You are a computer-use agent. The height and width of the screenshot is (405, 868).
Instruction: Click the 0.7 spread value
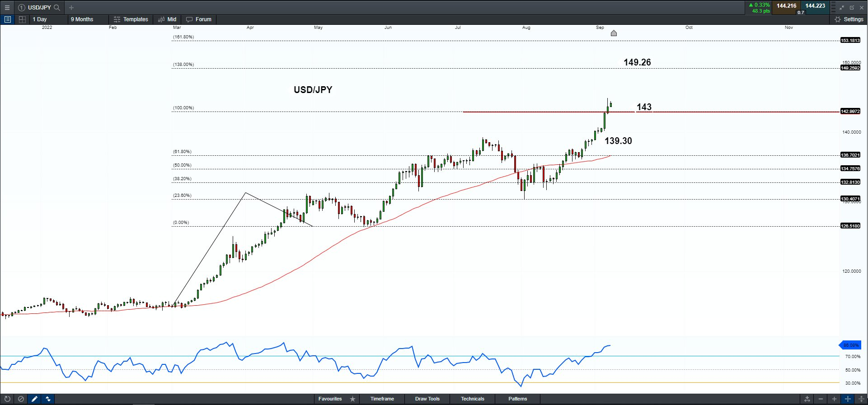(x=801, y=13)
